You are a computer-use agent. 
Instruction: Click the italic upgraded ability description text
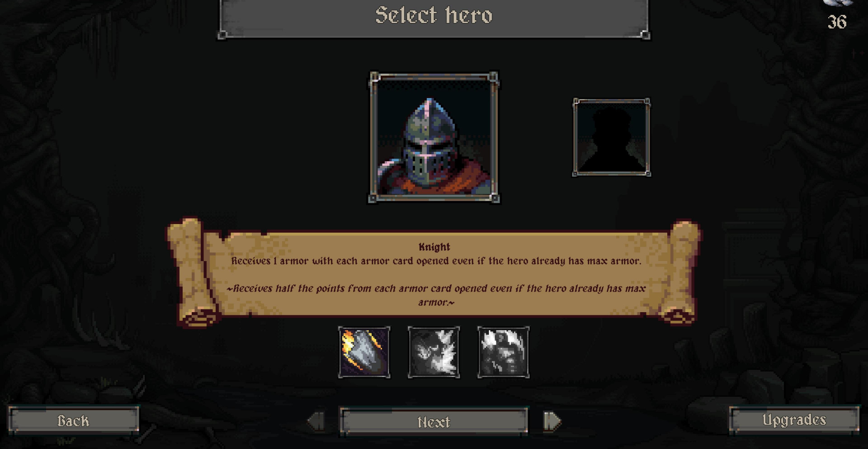pyautogui.click(x=436, y=295)
